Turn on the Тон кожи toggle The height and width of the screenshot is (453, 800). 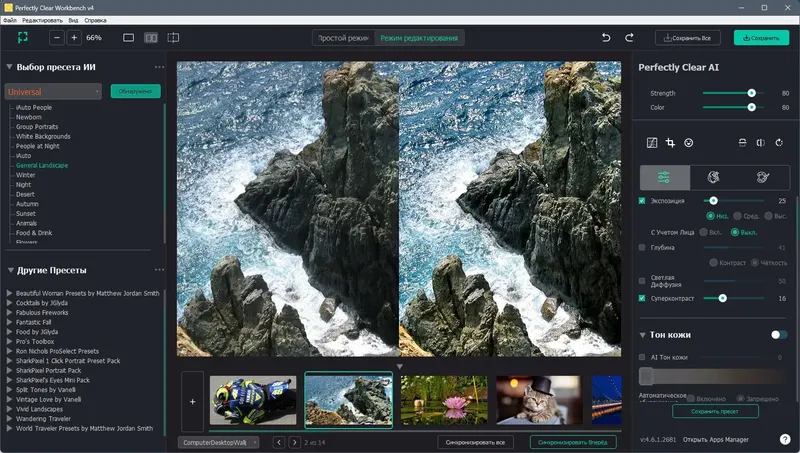tap(778, 335)
